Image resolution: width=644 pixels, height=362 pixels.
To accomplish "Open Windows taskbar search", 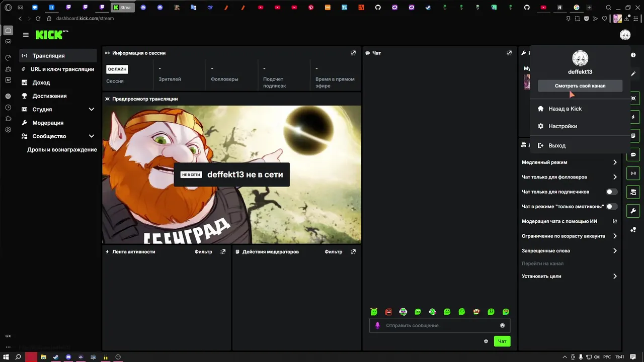I will [x=18, y=357].
